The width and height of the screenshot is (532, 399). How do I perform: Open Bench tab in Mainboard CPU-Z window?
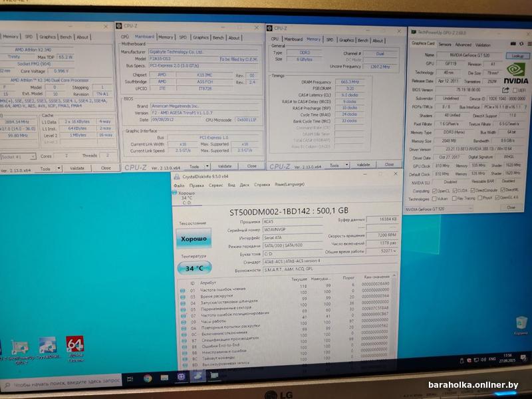[218, 37]
